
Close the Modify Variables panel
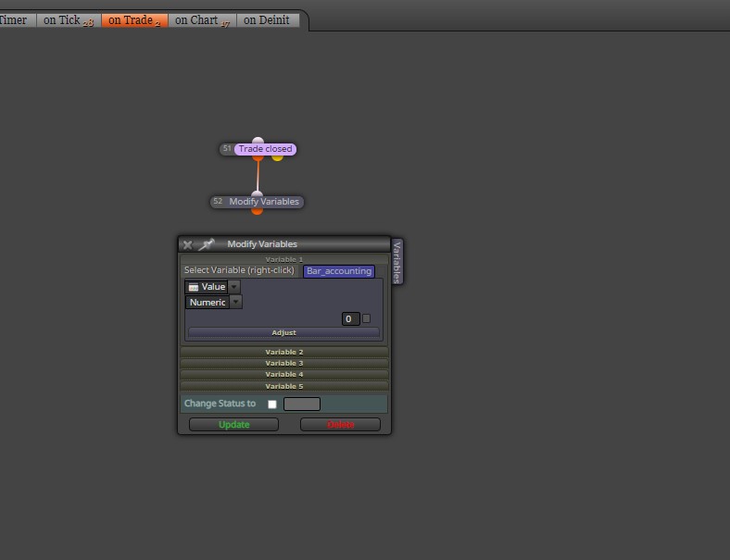tap(188, 244)
